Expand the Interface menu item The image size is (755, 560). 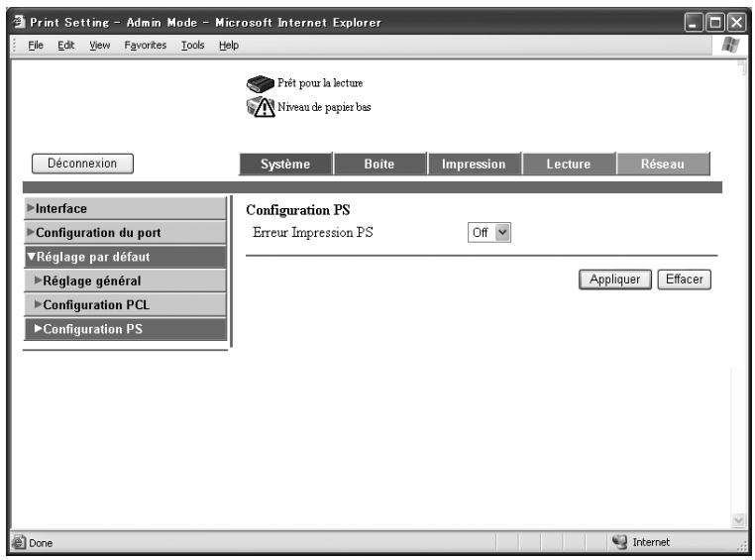pos(125,208)
